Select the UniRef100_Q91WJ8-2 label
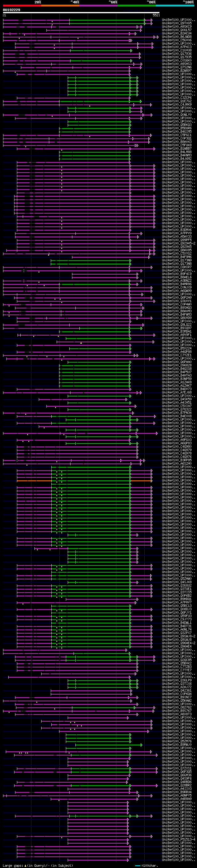This screenshot has width=197, height=868. pyautogui.click(x=179, y=636)
